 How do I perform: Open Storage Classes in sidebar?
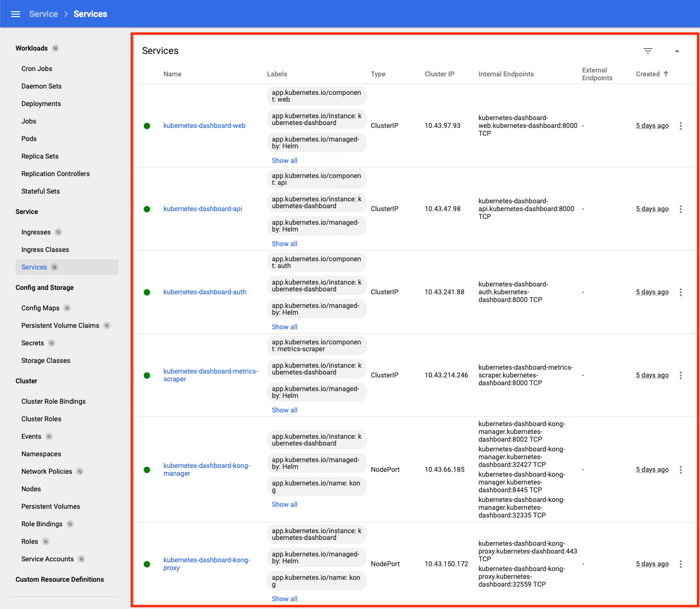coord(46,360)
